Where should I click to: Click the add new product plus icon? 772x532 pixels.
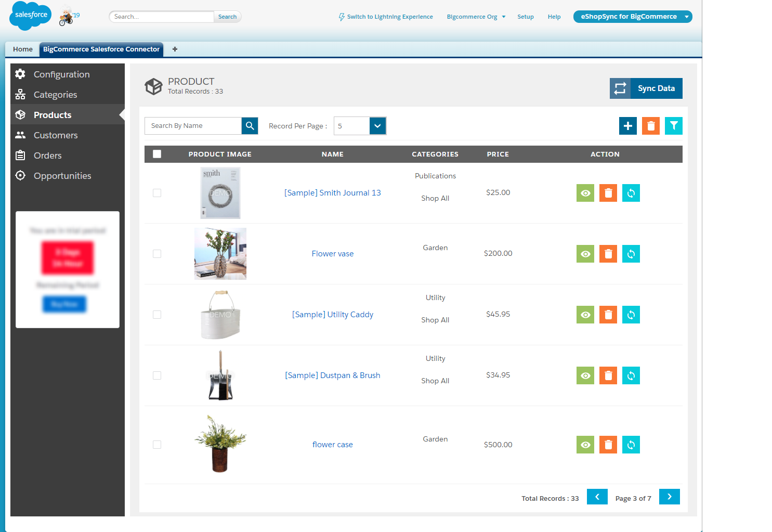pyautogui.click(x=627, y=125)
